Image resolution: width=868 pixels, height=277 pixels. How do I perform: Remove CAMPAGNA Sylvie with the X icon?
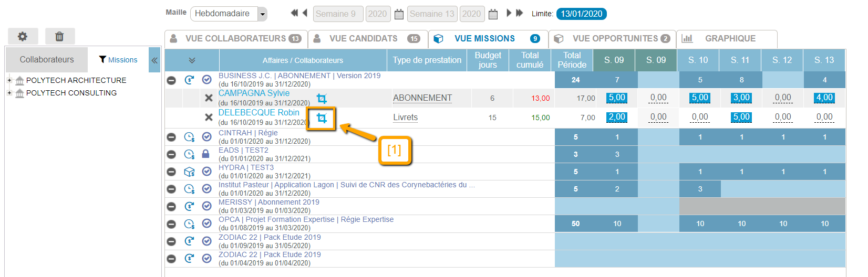tap(209, 98)
